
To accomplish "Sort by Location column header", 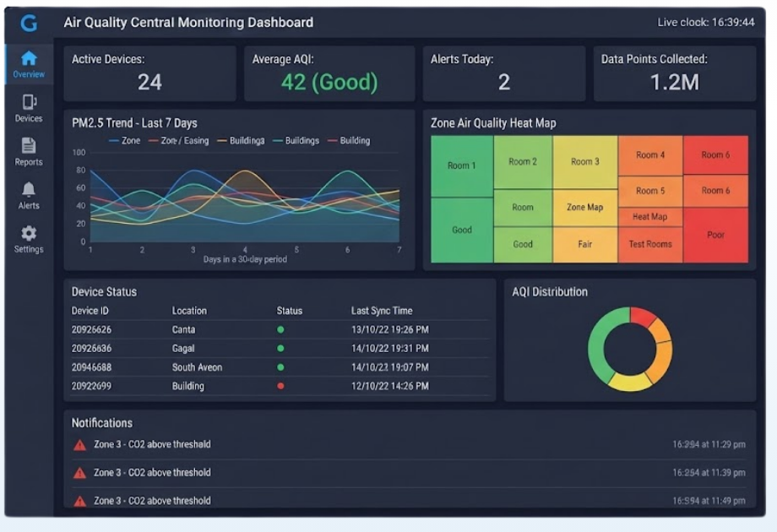I will (x=189, y=311).
